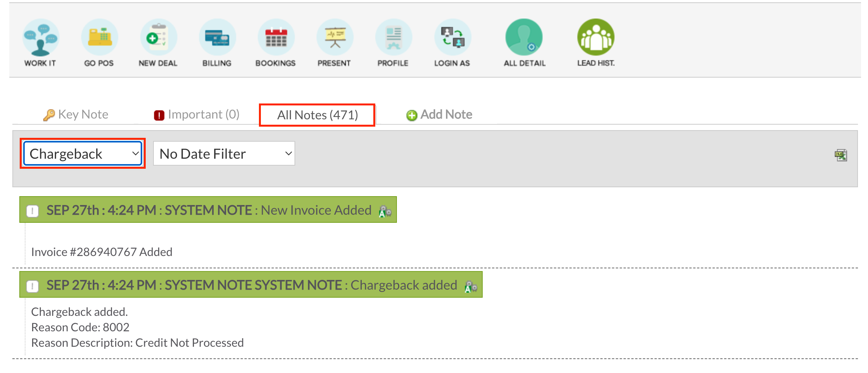Switch to the Important (0) tab
The width and height of the screenshot is (868, 373).
click(197, 115)
